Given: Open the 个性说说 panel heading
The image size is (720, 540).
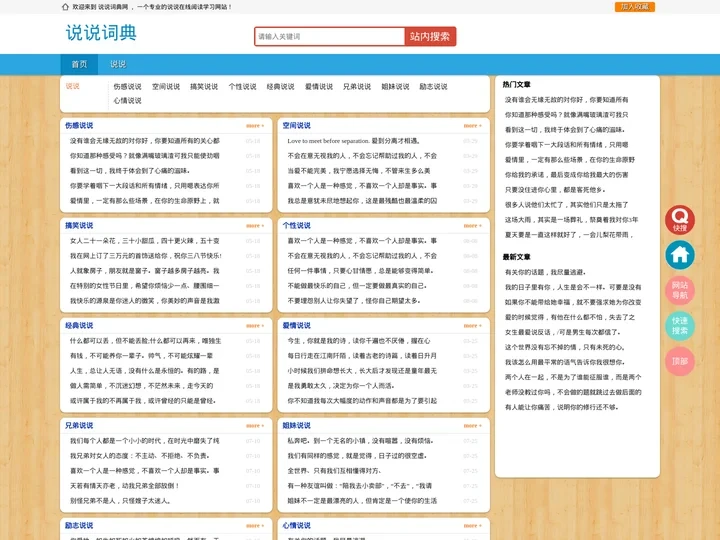Looking at the screenshot, I should (x=297, y=225).
